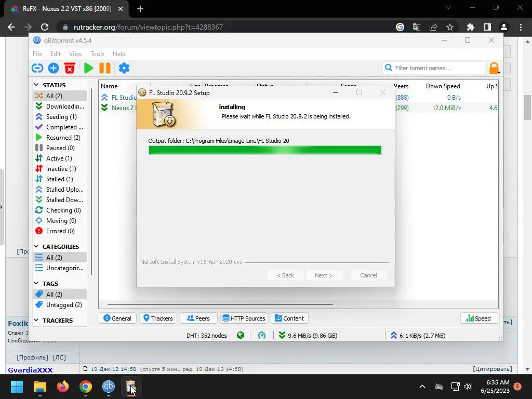Click the red Delete torrent icon
This screenshot has height=399, width=532.
click(70, 68)
